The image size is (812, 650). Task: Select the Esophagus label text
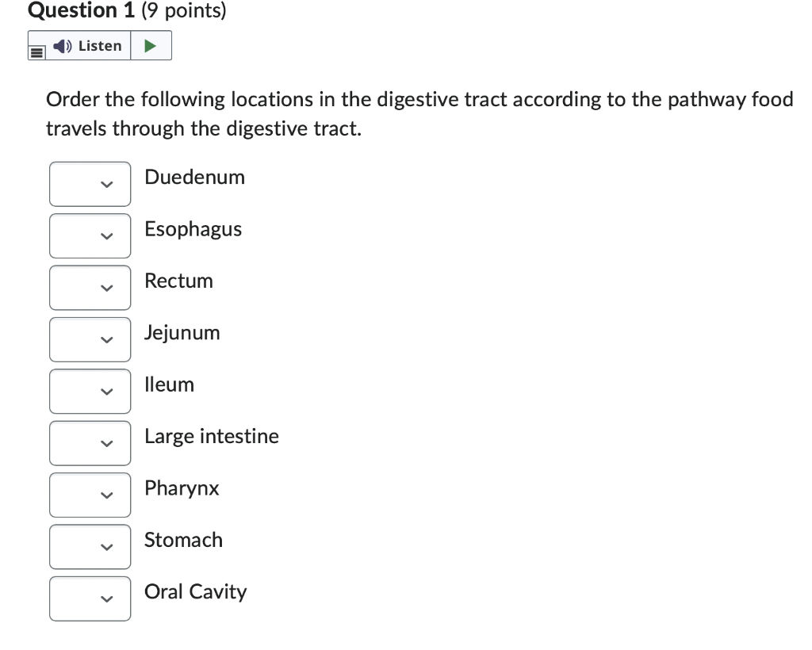pos(193,229)
